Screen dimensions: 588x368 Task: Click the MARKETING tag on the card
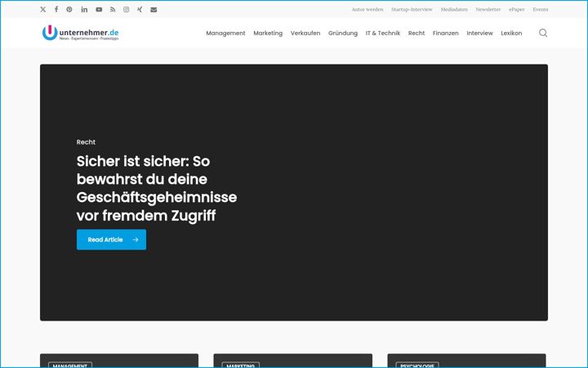[x=241, y=366]
